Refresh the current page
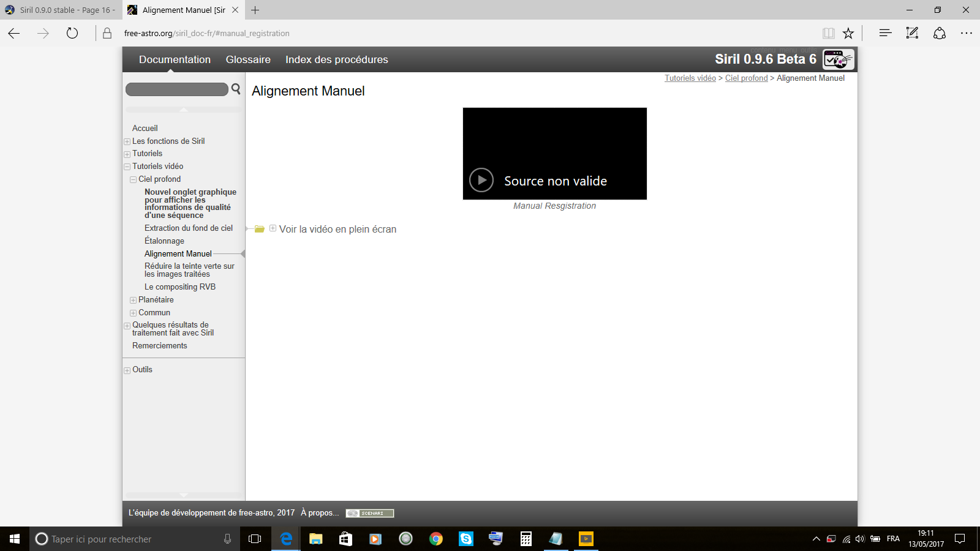Image resolution: width=980 pixels, height=551 pixels. (x=72, y=33)
